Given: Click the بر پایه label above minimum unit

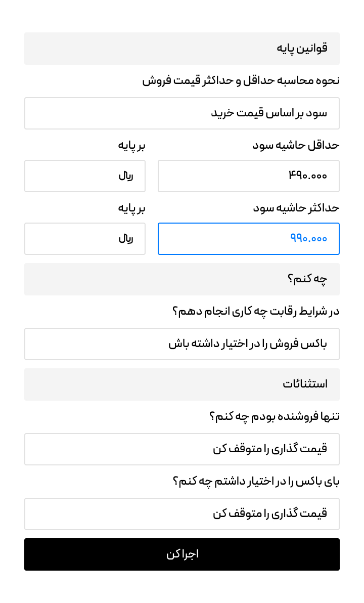Looking at the screenshot, I should [132, 145].
